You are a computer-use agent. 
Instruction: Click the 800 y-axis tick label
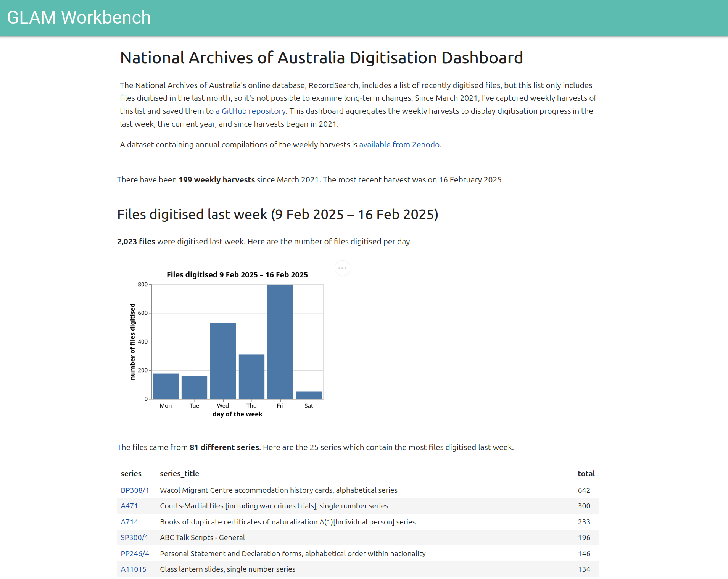142,284
